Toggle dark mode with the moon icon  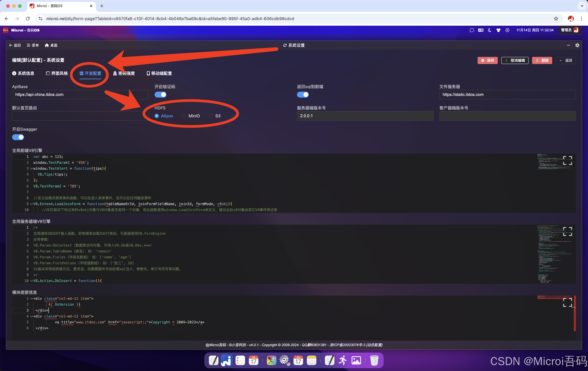click(490, 30)
